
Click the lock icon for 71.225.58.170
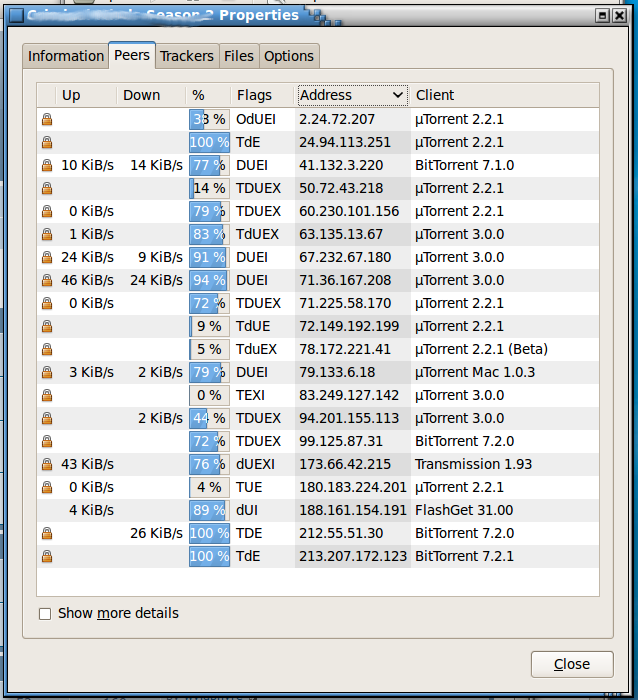pyautogui.click(x=47, y=303)
